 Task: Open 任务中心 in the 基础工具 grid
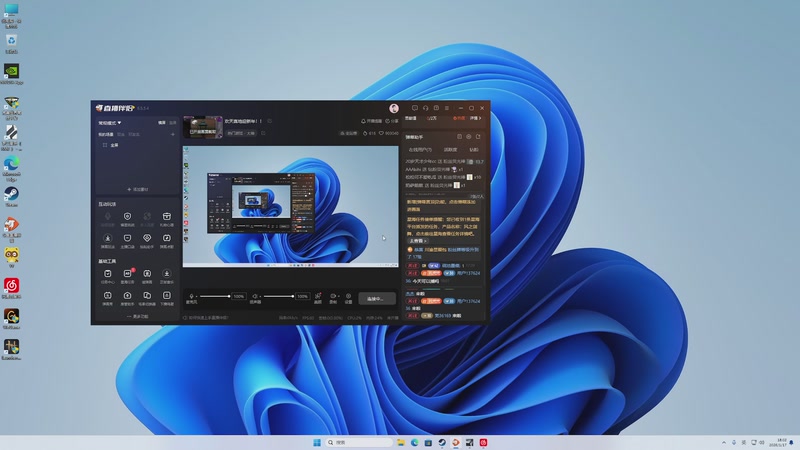point(108,274)
